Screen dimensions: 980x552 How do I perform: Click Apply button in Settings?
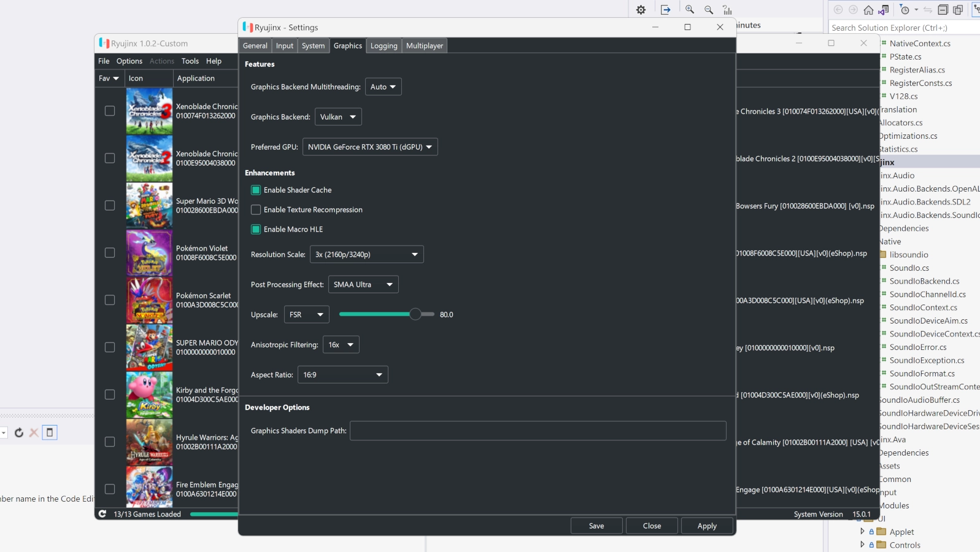[707, 526]
